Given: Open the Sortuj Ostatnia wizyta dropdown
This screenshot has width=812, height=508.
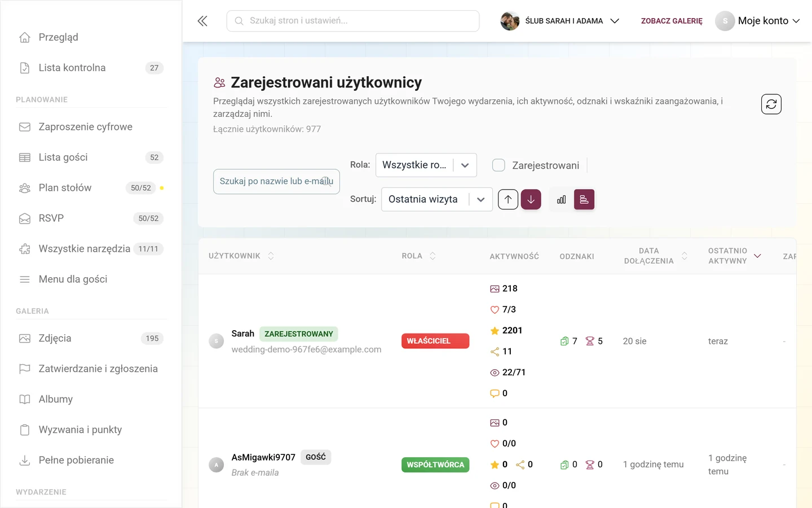Looking at the screenshot, I should click(437, 199).
